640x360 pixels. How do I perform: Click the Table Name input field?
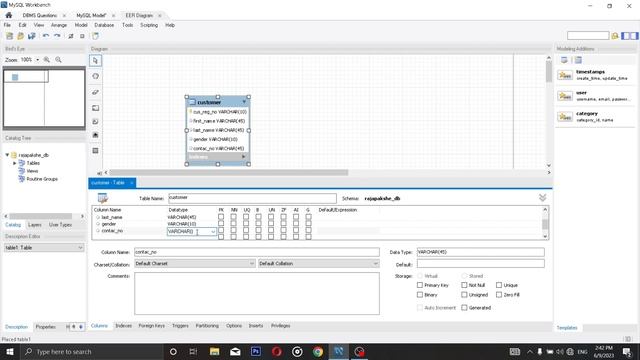(252, 198)
